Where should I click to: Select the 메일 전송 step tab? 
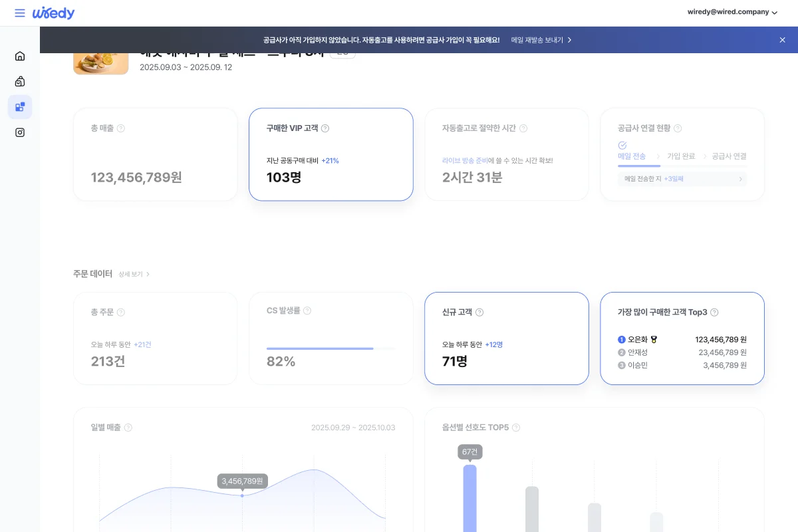pos(632,156)
